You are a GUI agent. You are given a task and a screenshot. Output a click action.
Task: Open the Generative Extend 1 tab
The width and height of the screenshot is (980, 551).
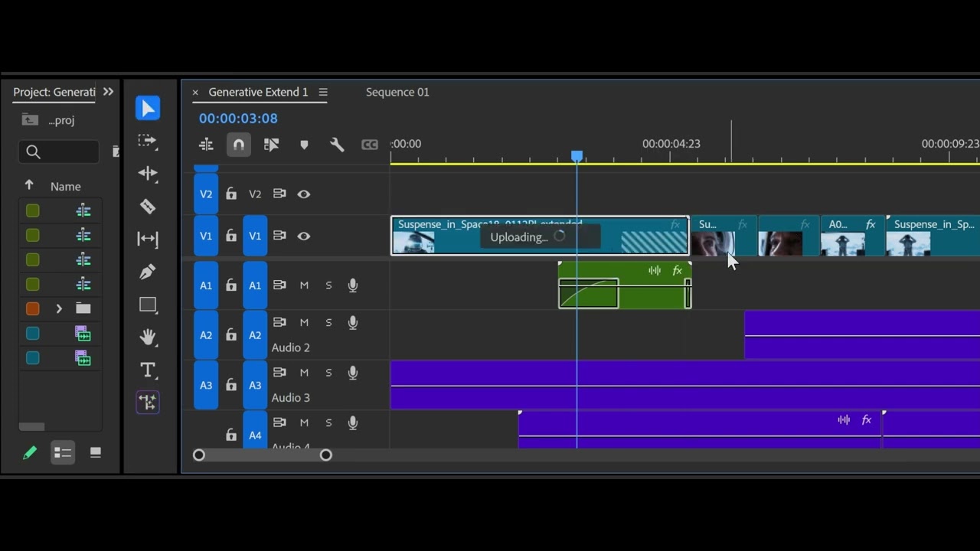click(260, 92)
